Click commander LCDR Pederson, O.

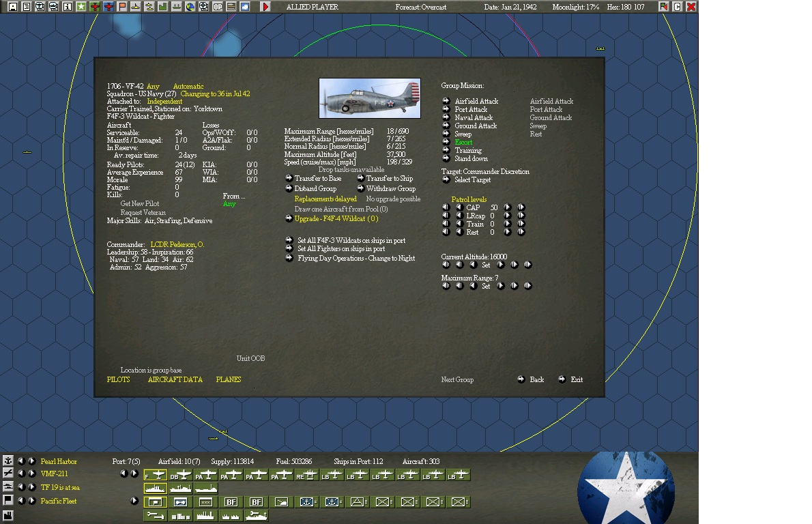pos(177,244)
